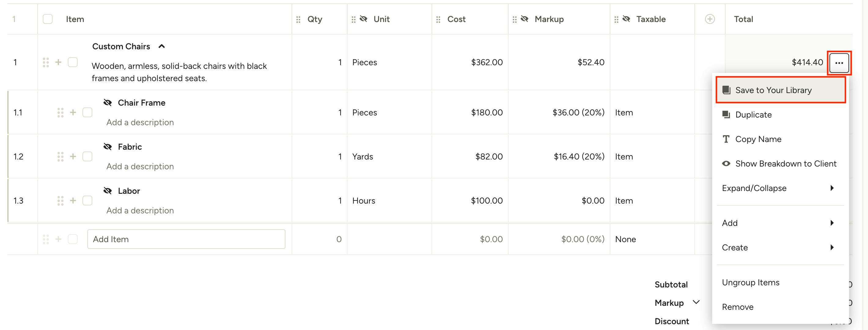Expand the Markup dropdown in totals
The width and height of the screenshot is (868, 330).
point(696,302)
